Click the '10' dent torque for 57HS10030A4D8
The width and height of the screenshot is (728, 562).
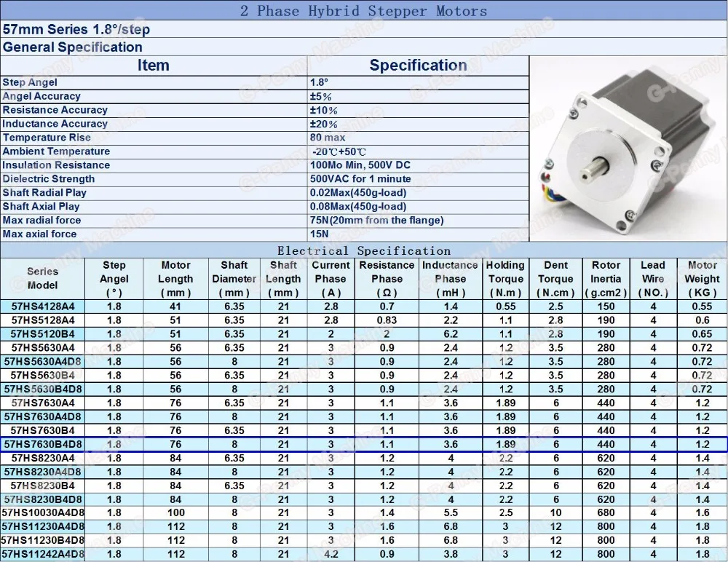coord(555,512)
